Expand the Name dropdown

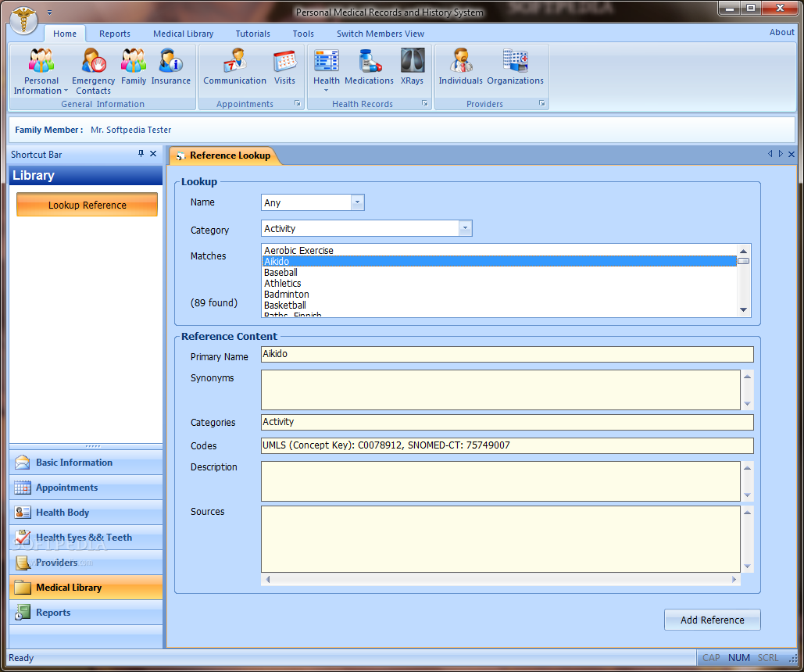tap(357, 202)
